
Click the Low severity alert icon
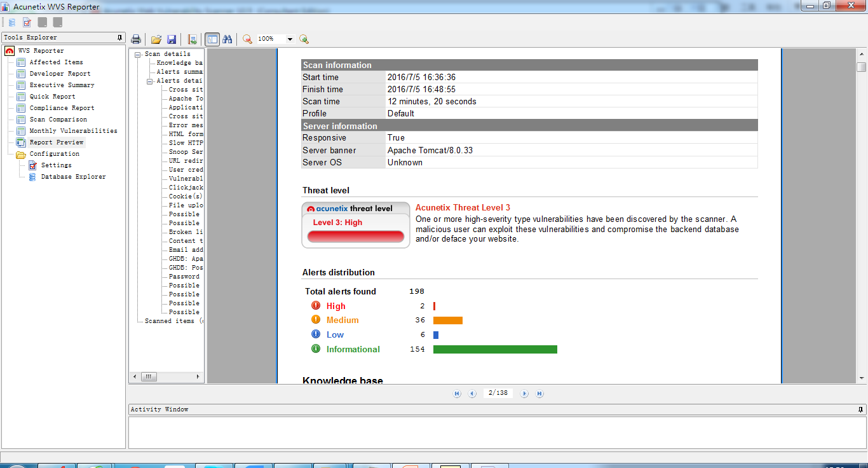point(316,334)
